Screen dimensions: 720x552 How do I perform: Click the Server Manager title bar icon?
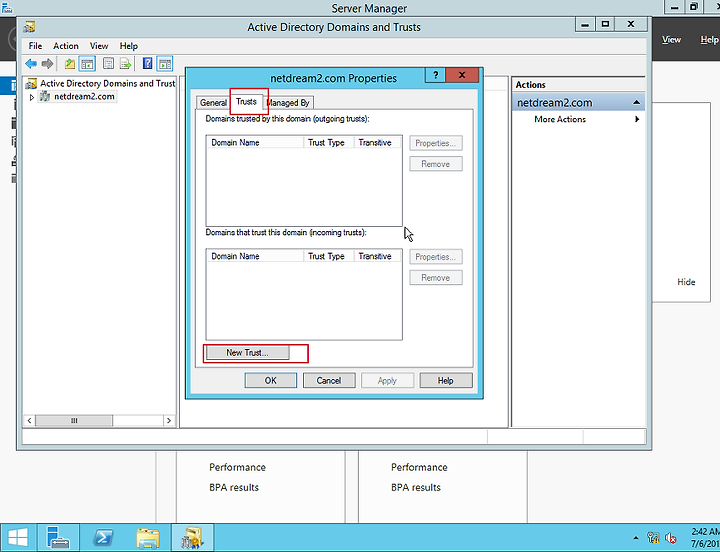click(6, 7)
